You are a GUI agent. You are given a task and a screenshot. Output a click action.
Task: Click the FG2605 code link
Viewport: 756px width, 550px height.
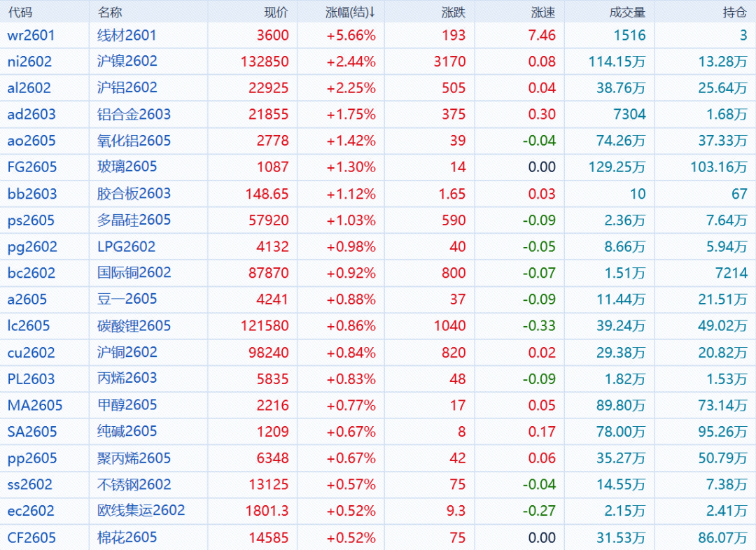point(32,167)
